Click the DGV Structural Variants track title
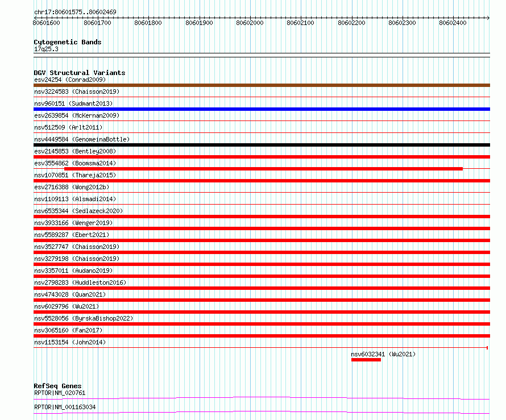This screenshot has height=420, width=506. tap(80, 73)
